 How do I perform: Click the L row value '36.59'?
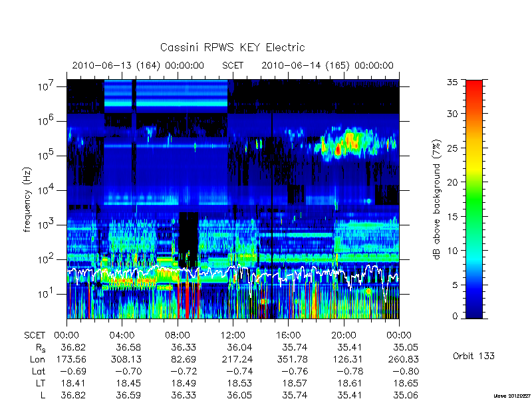point(128,395)
